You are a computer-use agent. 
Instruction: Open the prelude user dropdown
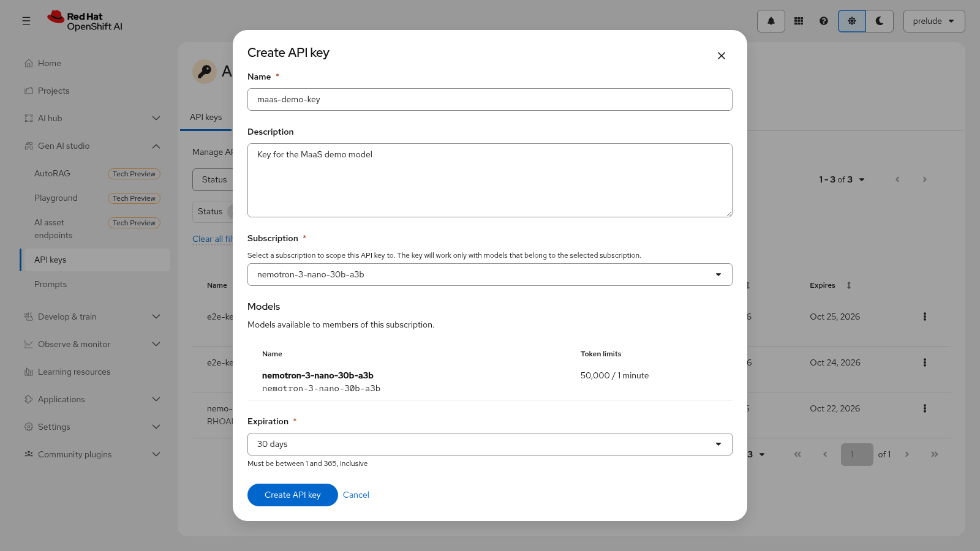934,21
